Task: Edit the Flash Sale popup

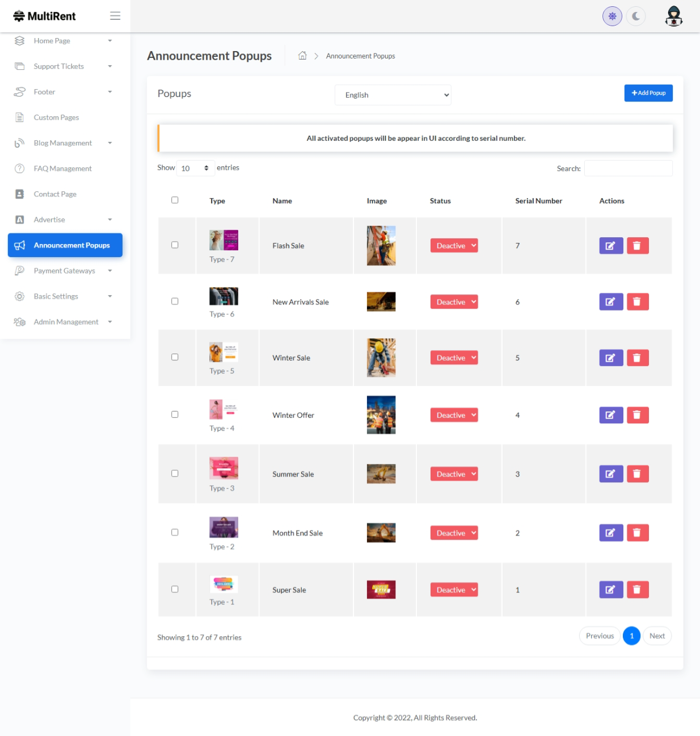Action: pos(610,246)
